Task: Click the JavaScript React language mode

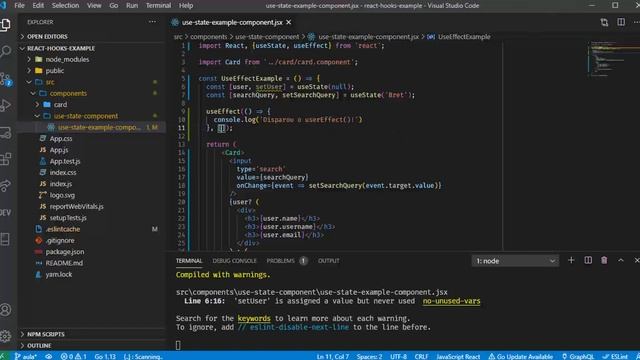Action: point(458,356)
